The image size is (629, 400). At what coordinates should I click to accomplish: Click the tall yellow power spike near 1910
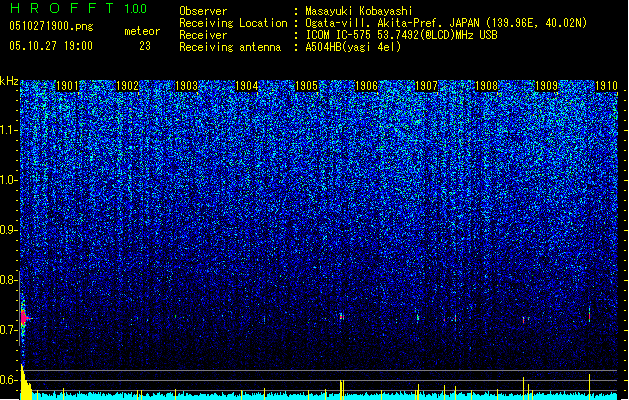coord(589,386)
